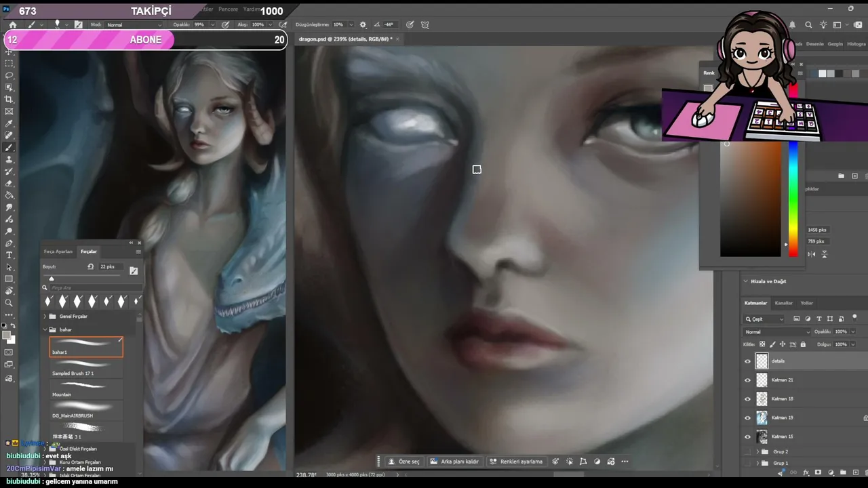The width and height of the screenshot is (868, 488).
Task: Filter layers by pixel image icon
Action: pyautogui.click(x=797, y=319)
